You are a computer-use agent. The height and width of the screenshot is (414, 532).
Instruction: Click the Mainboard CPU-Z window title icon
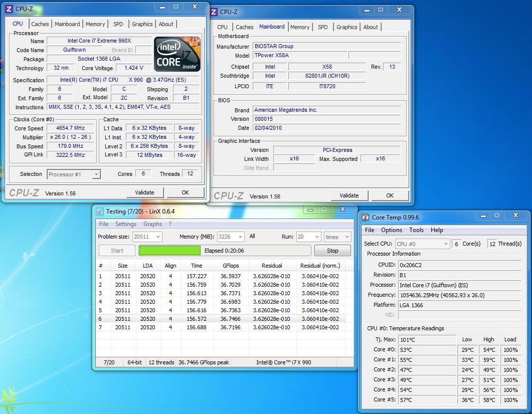[214, 12]
